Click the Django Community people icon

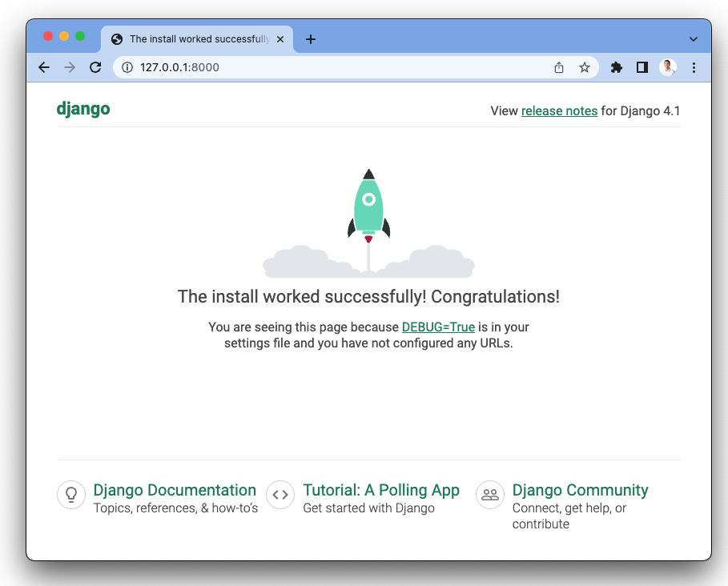490,495
